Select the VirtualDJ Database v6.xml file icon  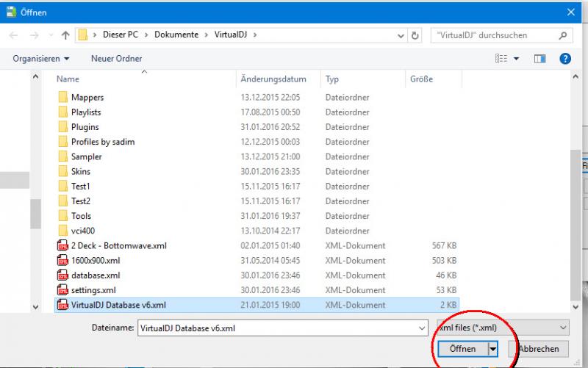[62, 305]
